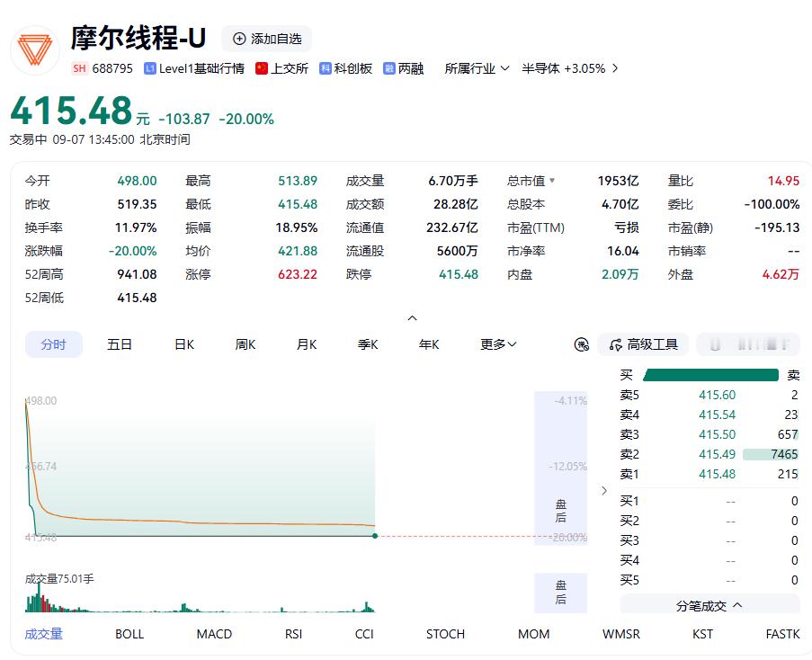
Task: Switch to the 月K chart tab
Action: [307, 344]
